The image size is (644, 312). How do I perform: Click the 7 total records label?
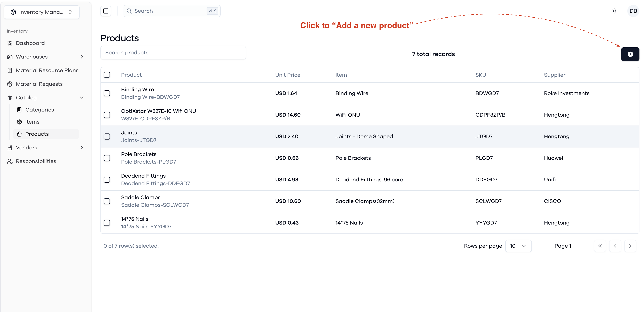tap(433, 54)
